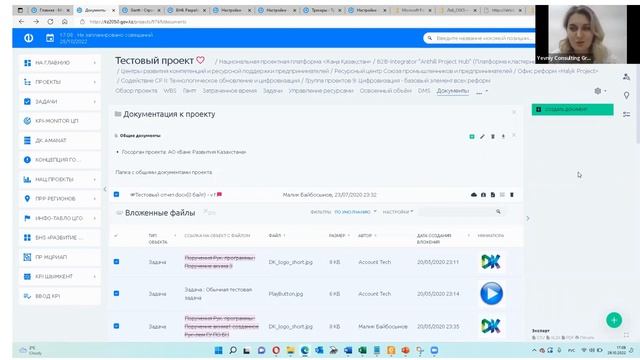Click the trash icon in Общие документы row
Screen dimensions: 640x360
[493, 136]
